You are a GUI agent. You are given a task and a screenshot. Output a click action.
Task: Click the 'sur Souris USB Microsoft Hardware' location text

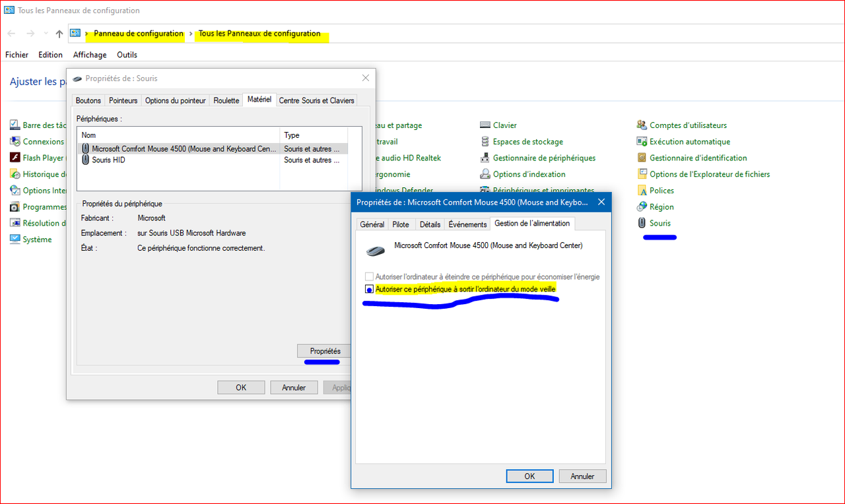click(191, 234)
